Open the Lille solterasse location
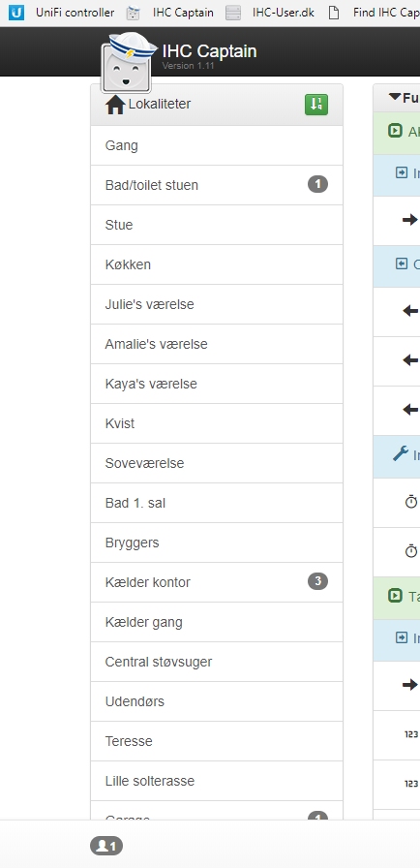 (217, 781)
